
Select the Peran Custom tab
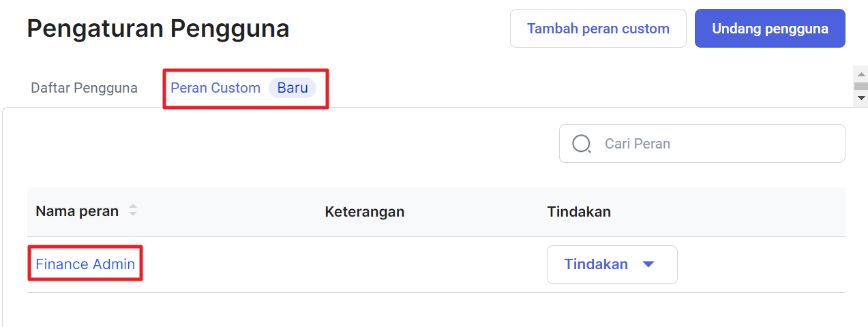pos(215,88)
